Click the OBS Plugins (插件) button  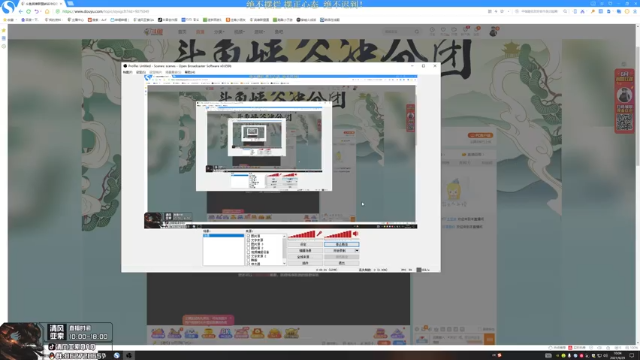click(x=305, y=263)
